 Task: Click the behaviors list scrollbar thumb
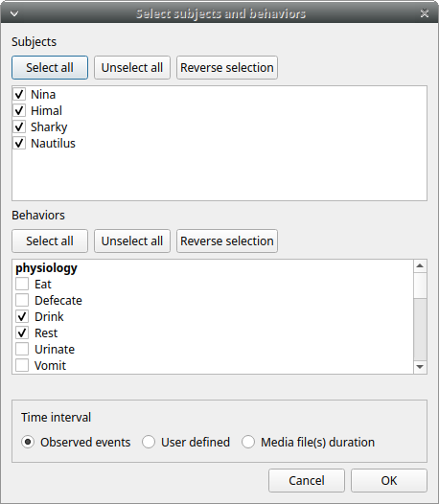pyautogui.click(x=420, y=286)
